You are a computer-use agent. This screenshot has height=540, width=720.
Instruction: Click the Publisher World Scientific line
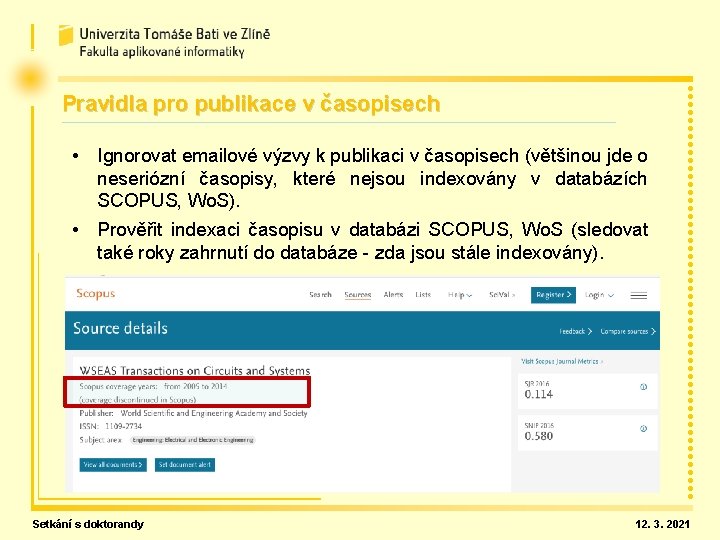coord(193,413)
